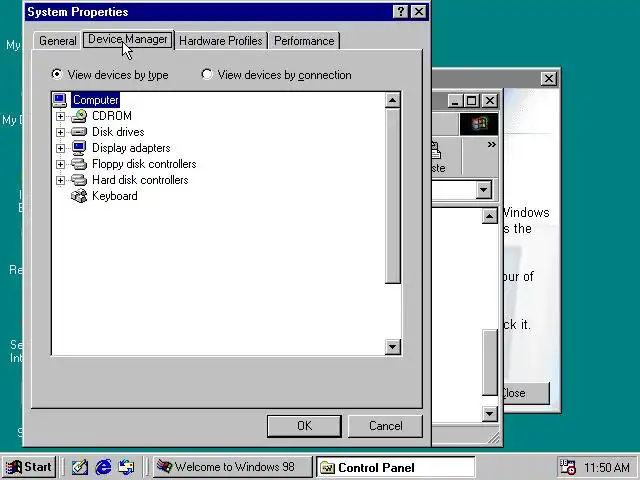The width and height of the screenshot is (640, 480).
Task: Click the Paste icon in Control Panel toolbar
Action: pyautogui.click(x=436, y=151)
